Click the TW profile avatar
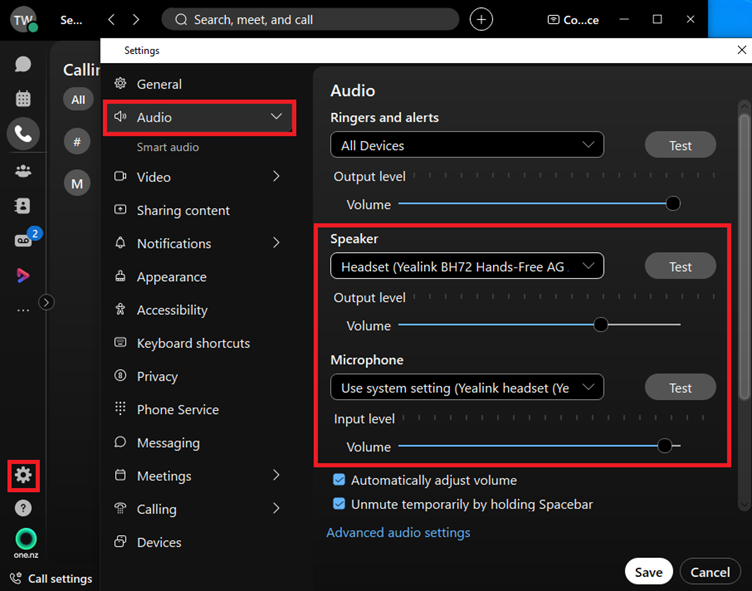The height and width of the screenshot is (591, 752). [x=24, y=20]
